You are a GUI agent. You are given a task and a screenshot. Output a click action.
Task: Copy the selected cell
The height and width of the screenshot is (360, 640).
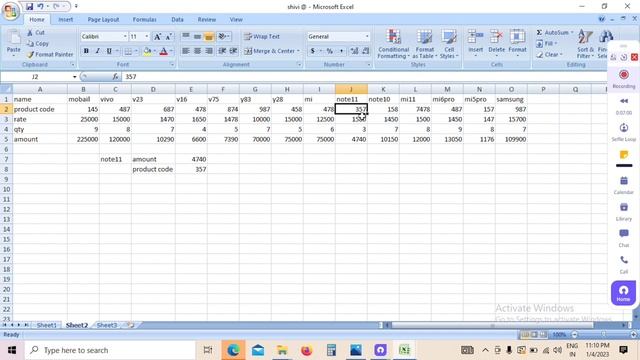pyautogui.click(x=38, y=43)
